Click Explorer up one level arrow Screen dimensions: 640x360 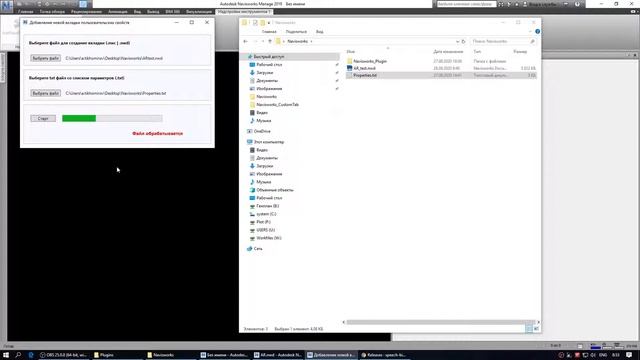coord(270,41)
